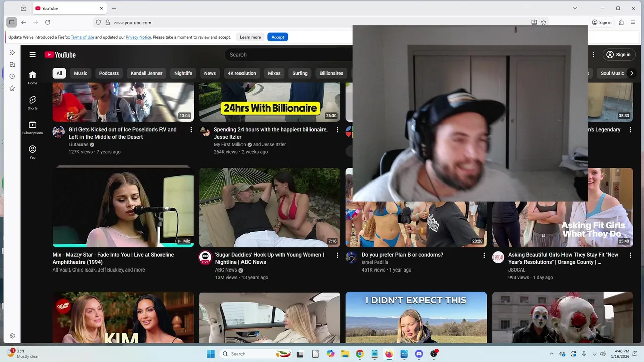Screen dimensions: 644x362
Task: Click the YouTube logo
Action: point(60,55)
